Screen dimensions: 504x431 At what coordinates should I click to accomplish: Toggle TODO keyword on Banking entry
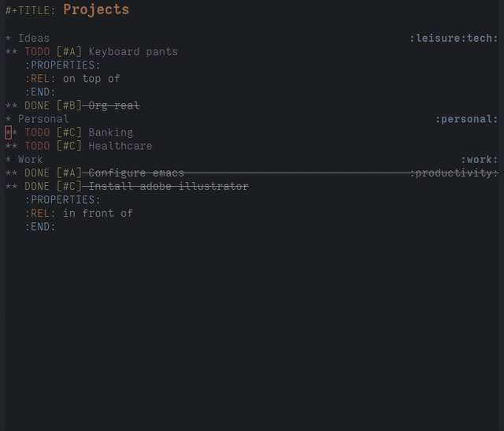[x=37, y=132]
